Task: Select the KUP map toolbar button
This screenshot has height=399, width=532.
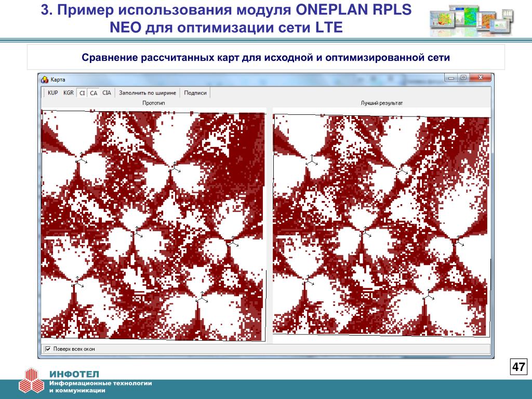Action: point(52,92)
